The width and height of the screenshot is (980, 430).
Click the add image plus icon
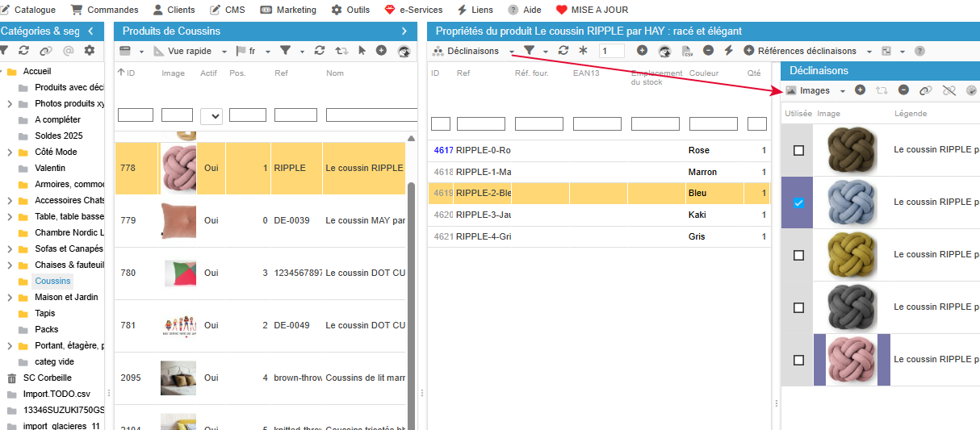click(x=861, y=90)
